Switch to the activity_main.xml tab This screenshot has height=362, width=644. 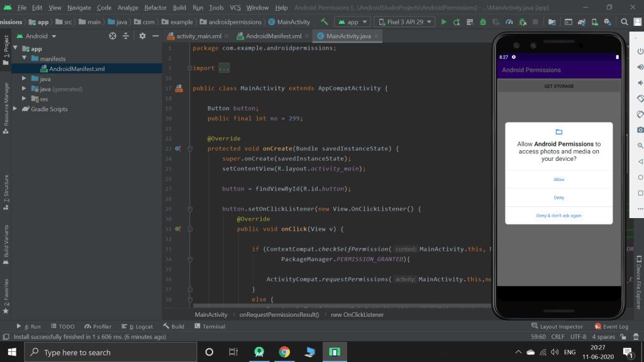pyautogui.click(x=199, y=36)
